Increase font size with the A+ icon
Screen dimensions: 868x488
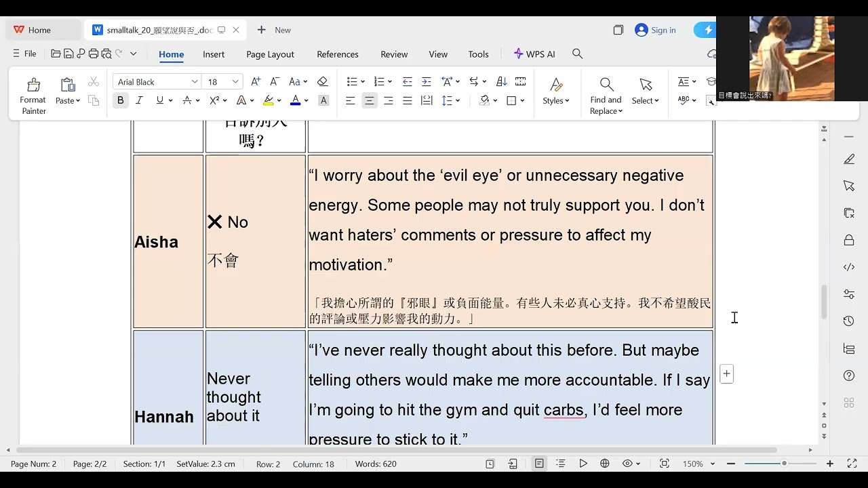point(256,81)
